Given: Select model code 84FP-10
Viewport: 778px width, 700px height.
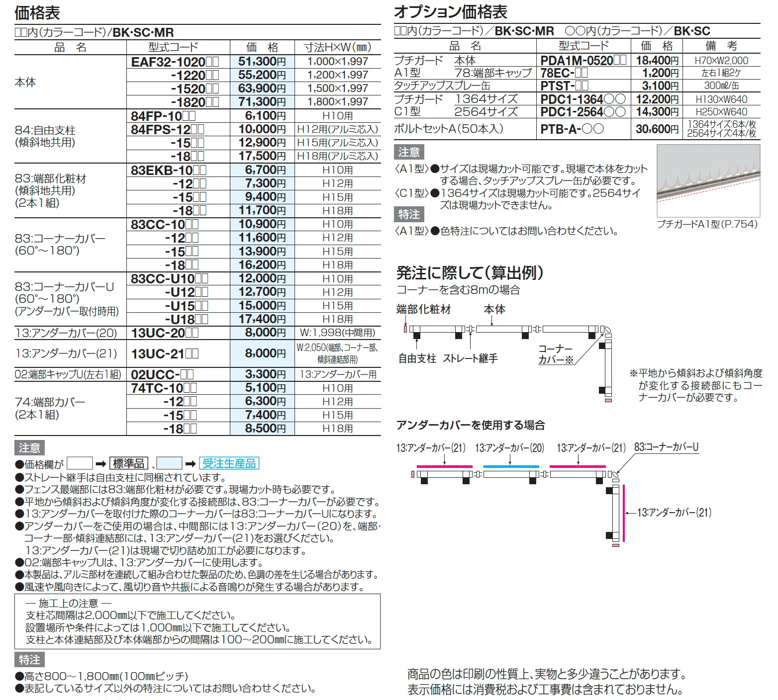Looking at the screenshot, I should (x=163, y=116).
